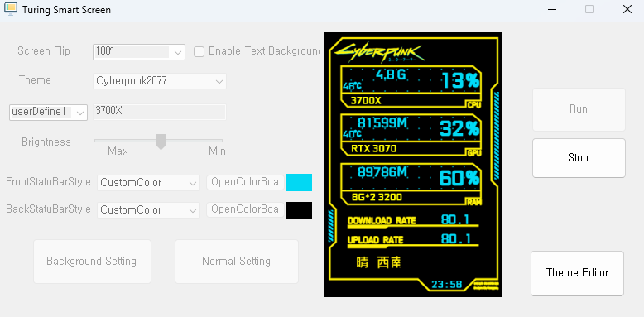Image resolution: width=644 pixels, height=317 pixels.
Task: Click UPLOAD RATE text in preview
Action: point(376,240)
